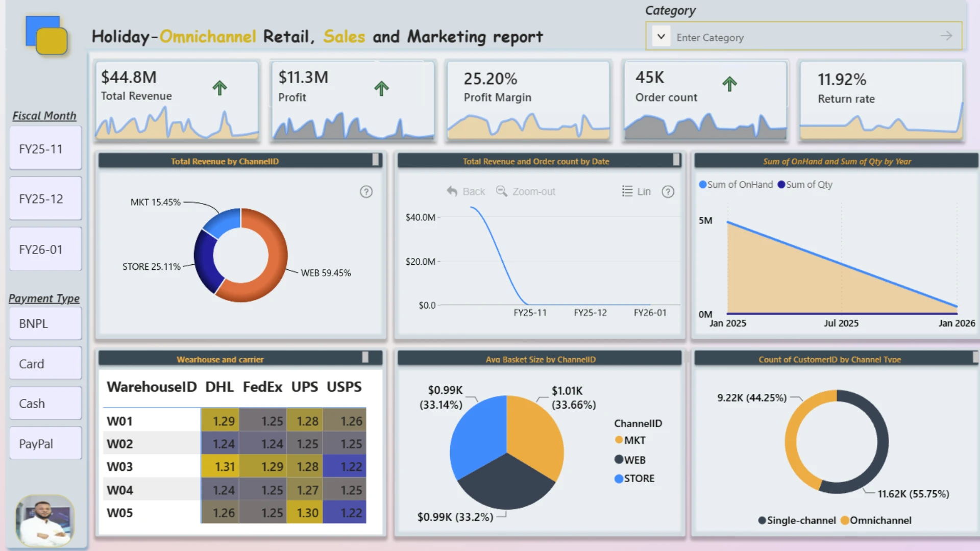Viewport: 980px width, 551px height.
Task: Click the Back arrow in revenue chart
Action: pyautogui.click(x=452, y=191)
